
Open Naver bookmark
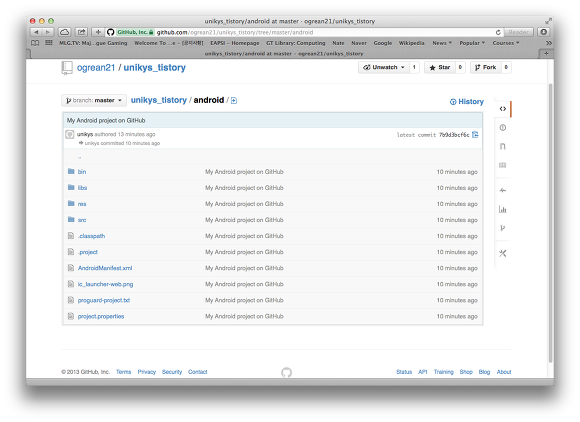[x=359, y=43]
